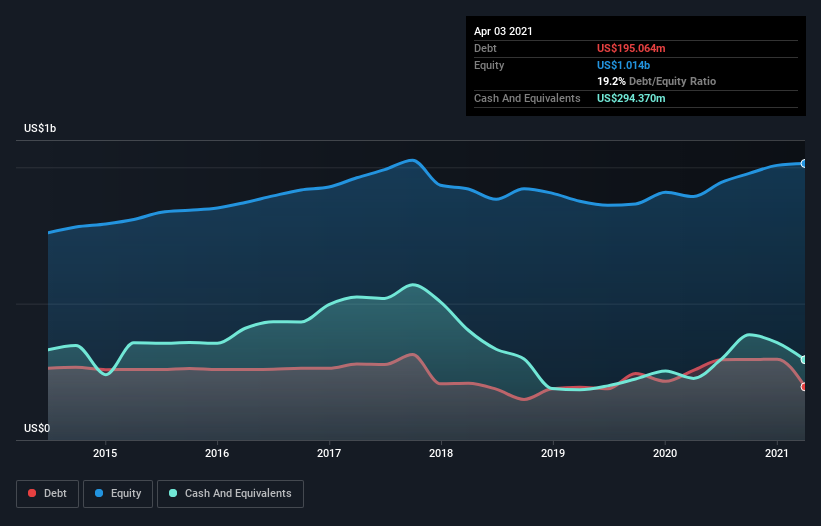Click the 19.2% Debt/Equity Ratio text
821x526 pixels.
(657, 81)
